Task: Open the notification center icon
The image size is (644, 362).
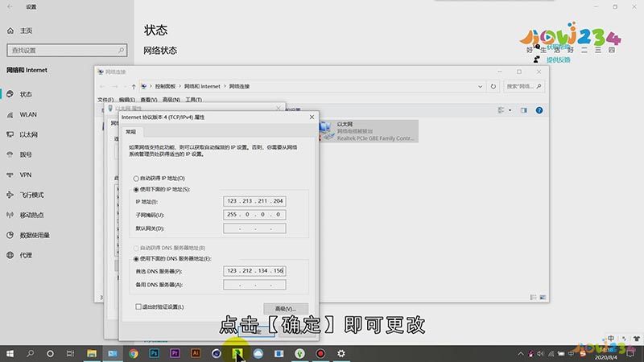Action: coord(631,353)
